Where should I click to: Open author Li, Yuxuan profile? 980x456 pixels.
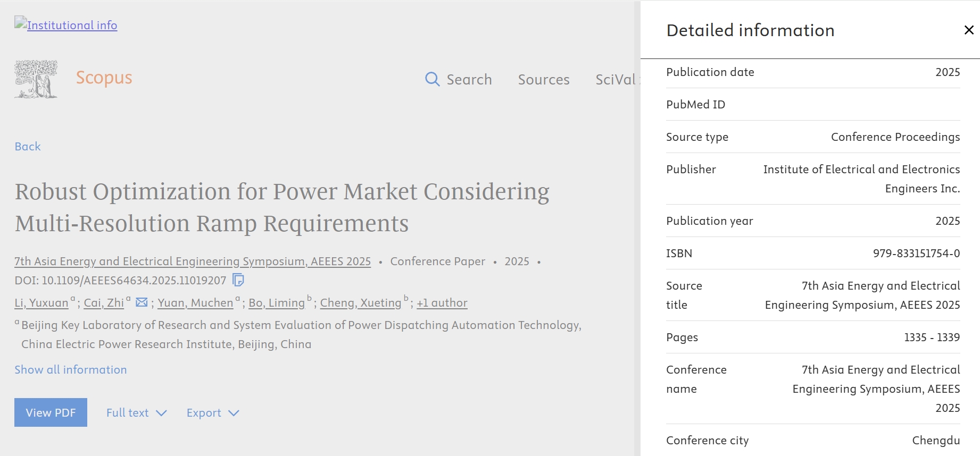41,303
